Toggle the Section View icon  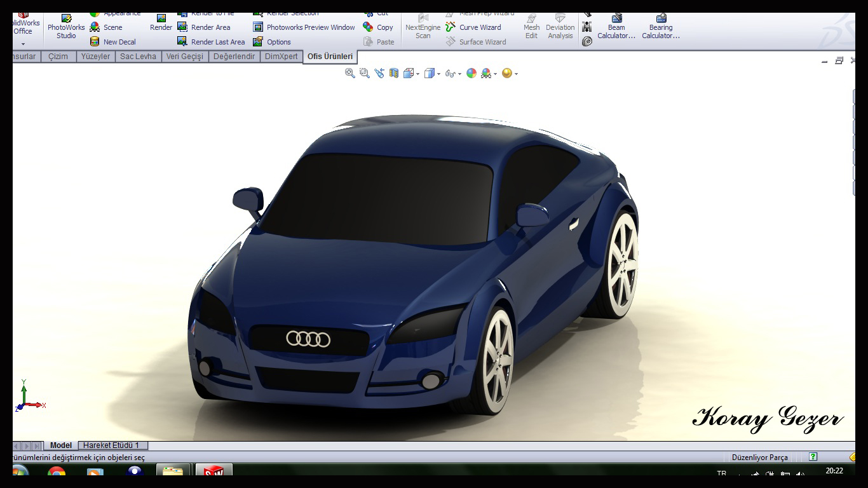point(394,73)
